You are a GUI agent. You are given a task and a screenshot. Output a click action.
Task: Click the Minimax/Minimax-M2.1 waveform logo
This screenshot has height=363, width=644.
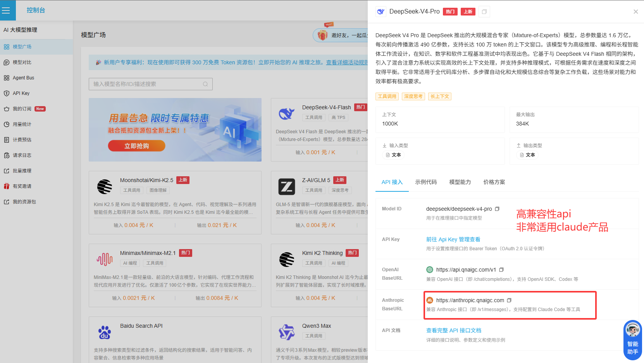point(105,259)
